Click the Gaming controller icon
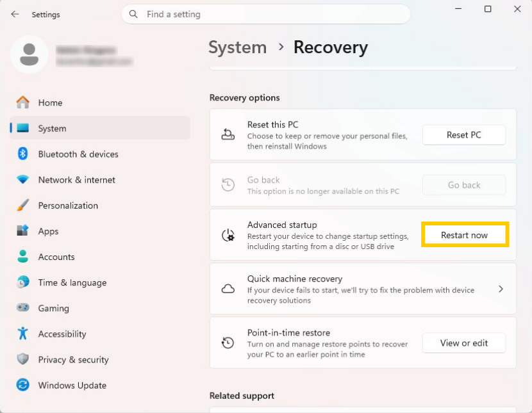The height and width of the screenshot is (413, 532). click(x=22, y=307)
